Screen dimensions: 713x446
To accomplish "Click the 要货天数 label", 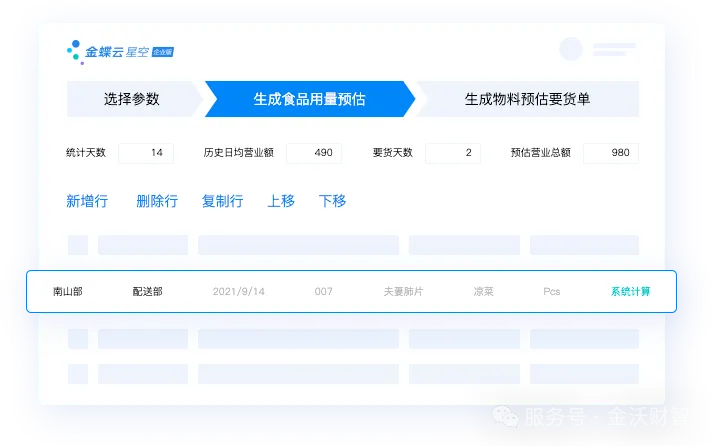I will [392, 153].
